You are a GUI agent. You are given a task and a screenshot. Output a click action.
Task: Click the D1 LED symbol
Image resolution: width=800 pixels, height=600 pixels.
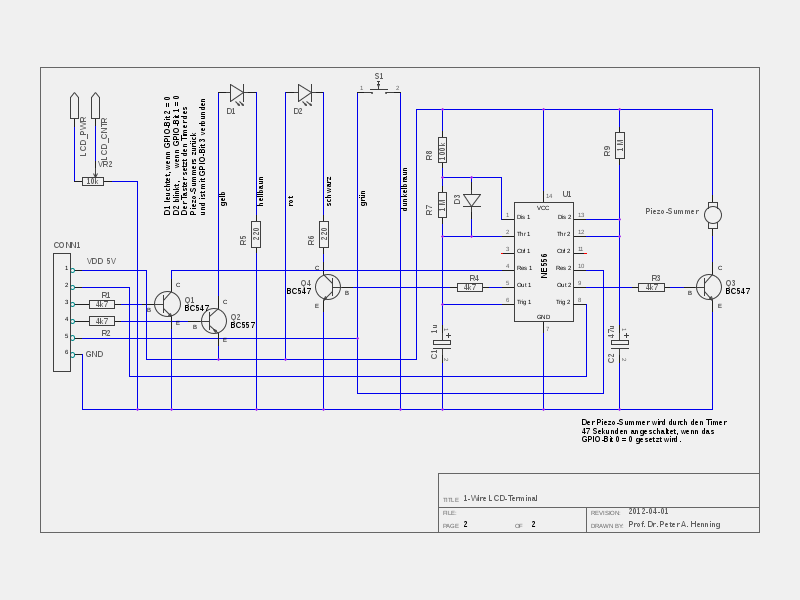tap(237, 93)
